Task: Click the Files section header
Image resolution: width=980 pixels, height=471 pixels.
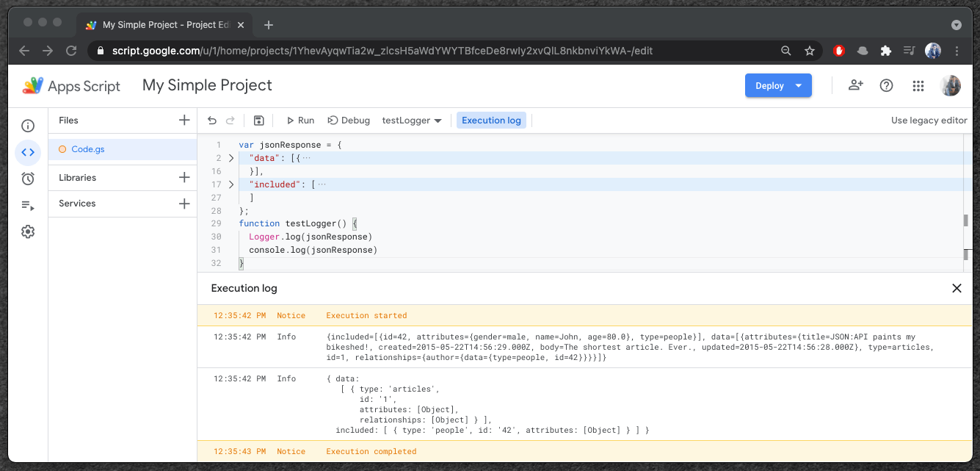Action: pyautogui.click(x=68, y=120)
